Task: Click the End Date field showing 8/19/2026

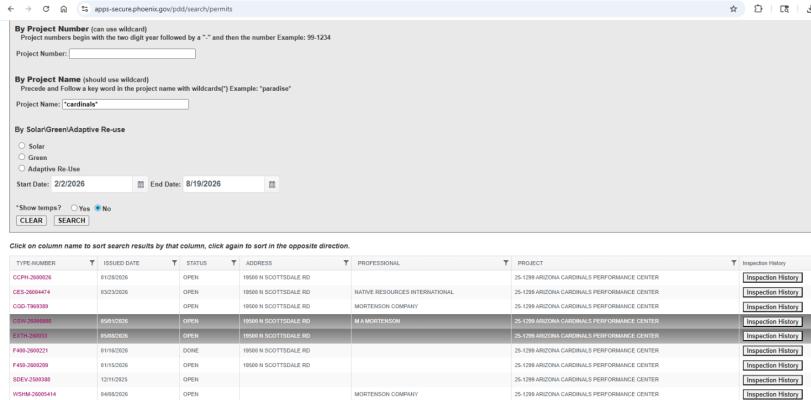Action: 224,184
